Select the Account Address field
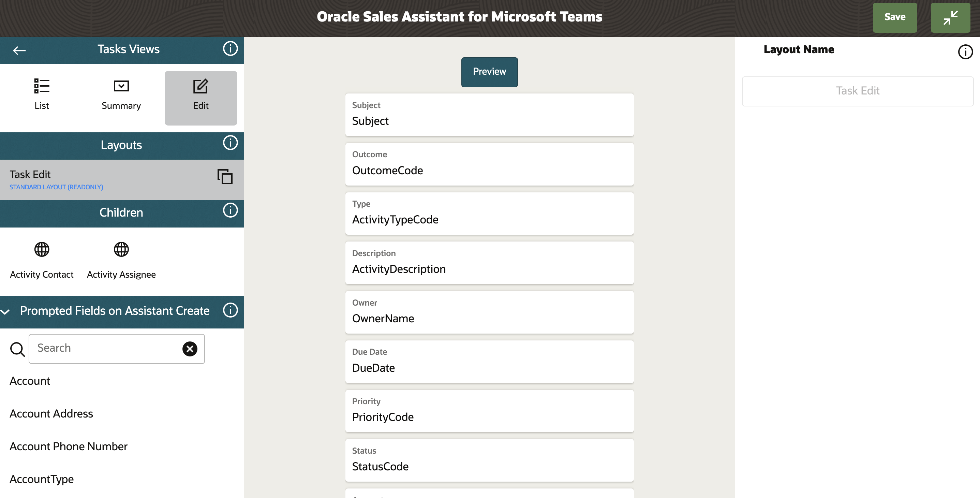This screenshot has height=498, width=980. coord(51,413)
